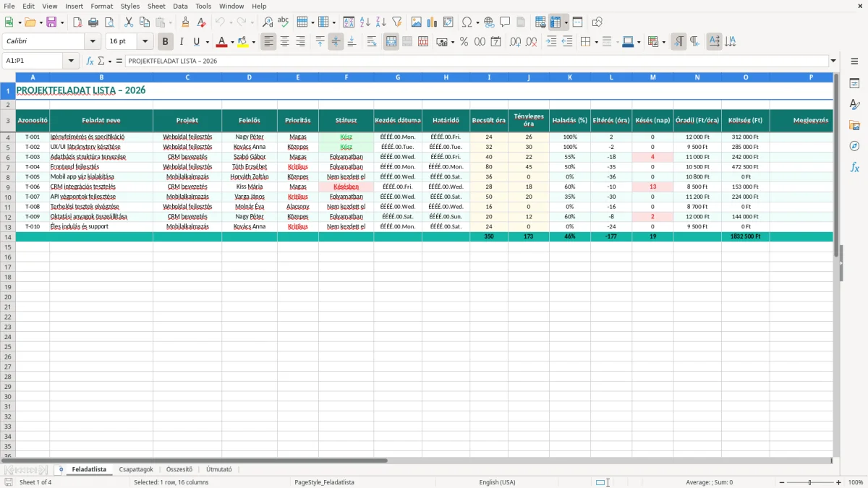Insert Comment speech bubble icon
Screen dimensions: 868x488
point(505,22)
